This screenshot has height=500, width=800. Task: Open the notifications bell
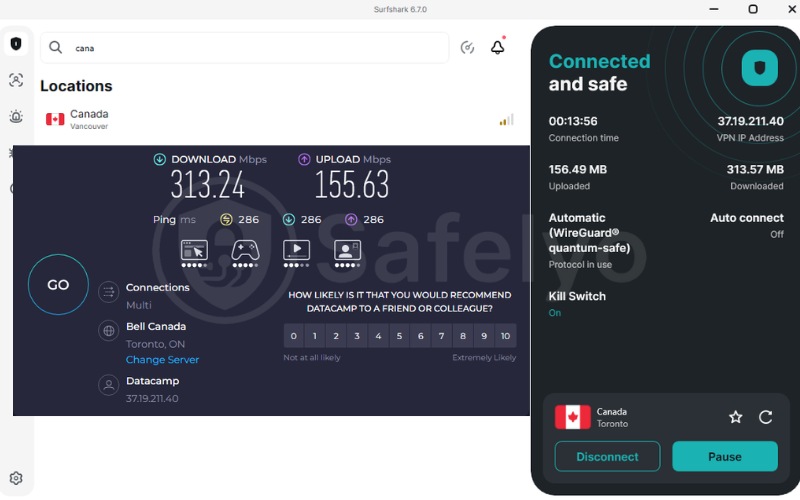497,46
